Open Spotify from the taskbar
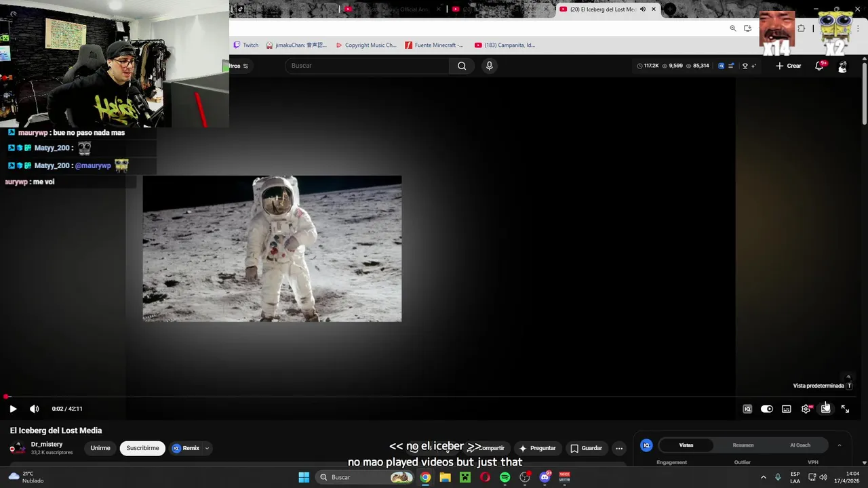This screenshot has height=488, width=868. (x=505, y=477)
